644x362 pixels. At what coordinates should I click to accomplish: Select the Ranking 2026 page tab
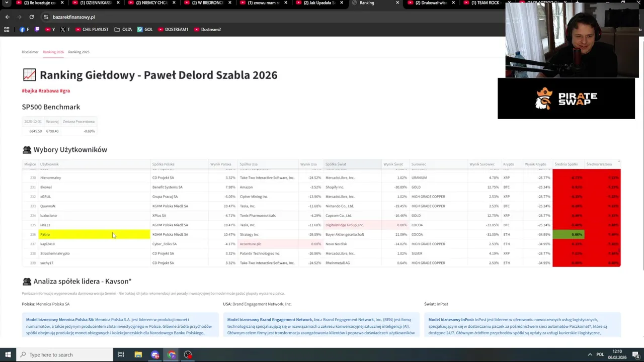point(53,52)
